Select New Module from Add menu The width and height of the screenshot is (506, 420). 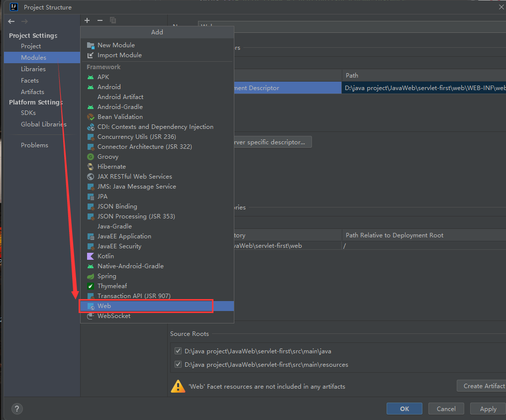[116, 45]
